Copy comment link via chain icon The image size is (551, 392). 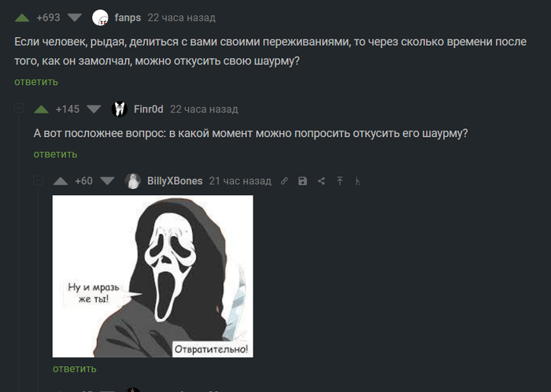[x=284, y=181]
